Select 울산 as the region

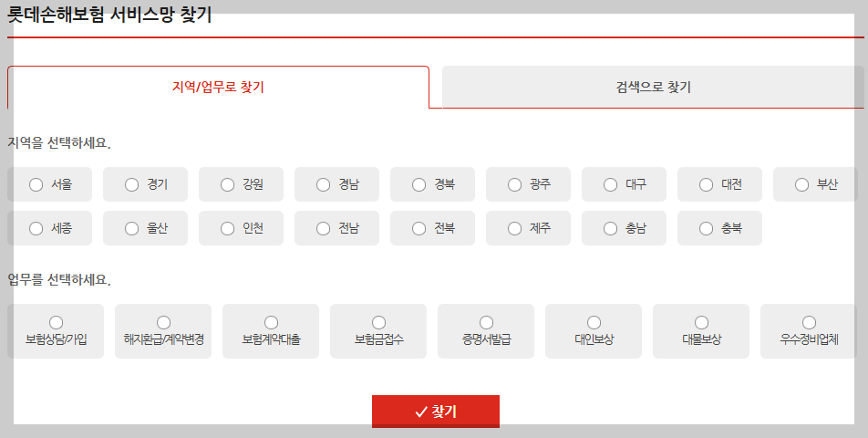131,228
